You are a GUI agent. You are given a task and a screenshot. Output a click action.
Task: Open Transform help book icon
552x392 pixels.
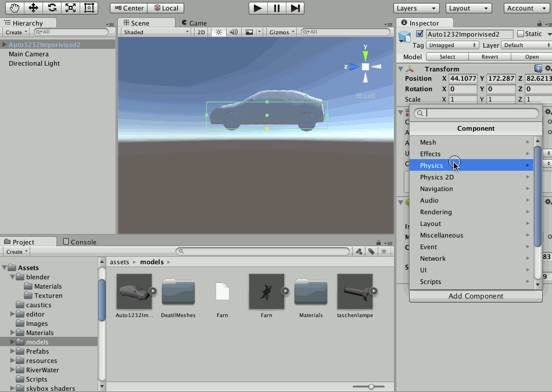538,69
